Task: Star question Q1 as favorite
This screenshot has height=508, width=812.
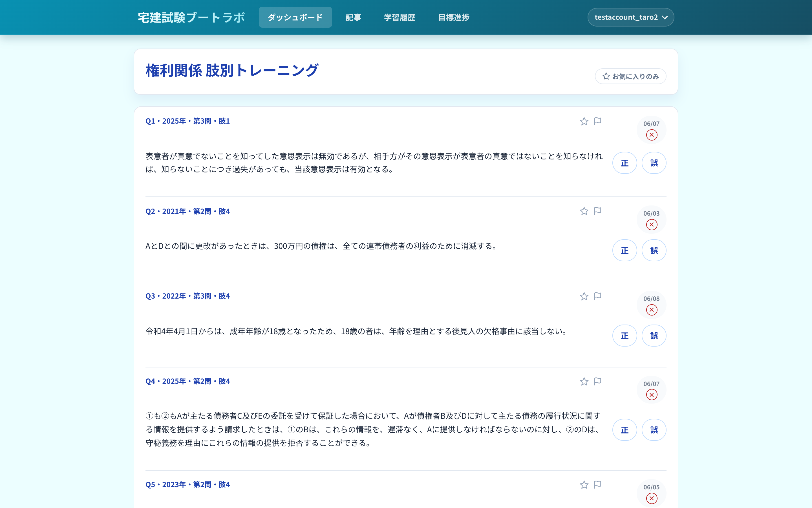Action: [584, 121]
